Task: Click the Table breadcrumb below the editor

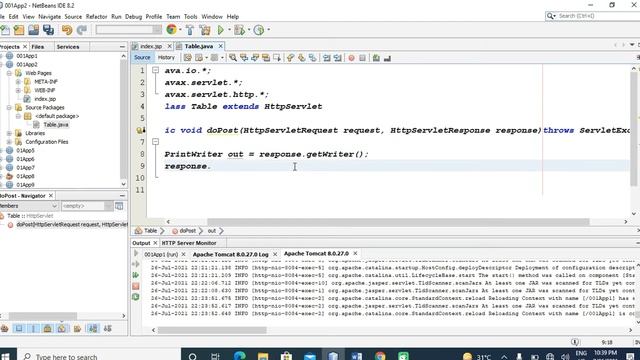Action: pyautogui.click(x=150, y=231)
